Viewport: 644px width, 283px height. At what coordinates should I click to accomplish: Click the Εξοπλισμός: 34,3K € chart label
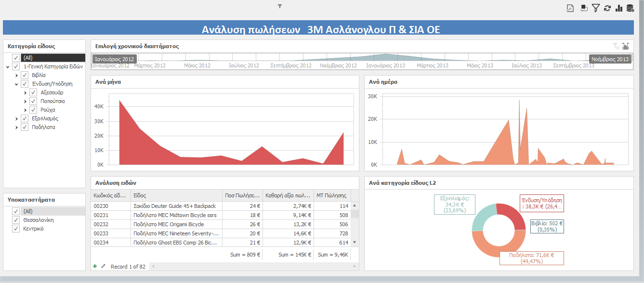pyautogui.click(x=456, y=204)
